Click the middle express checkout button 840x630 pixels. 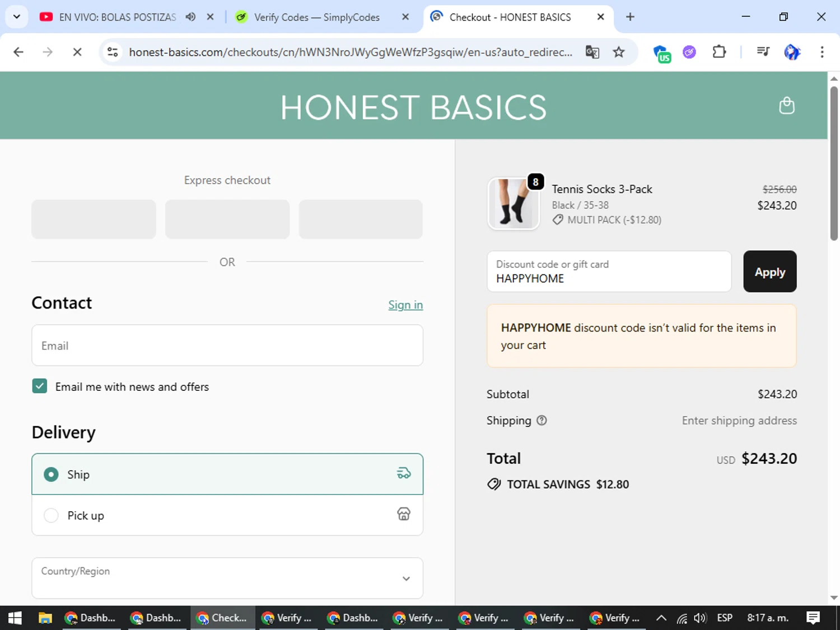227,219
